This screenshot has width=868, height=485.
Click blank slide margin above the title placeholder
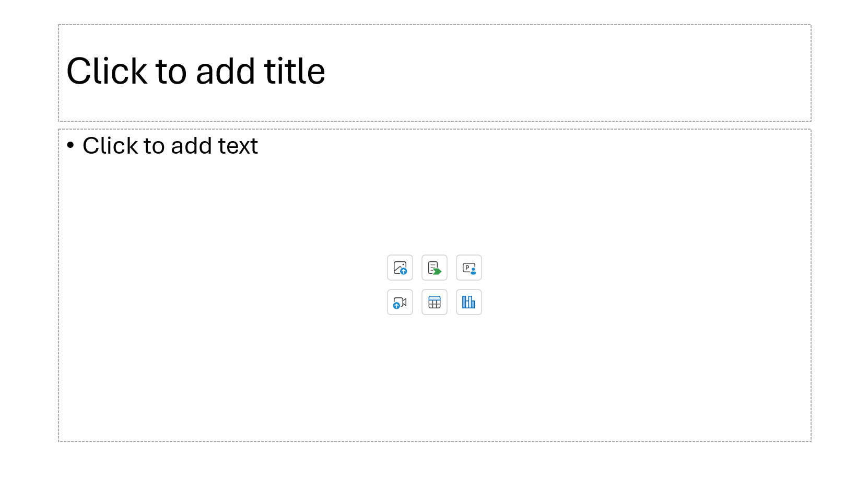(x=435, y=11)
